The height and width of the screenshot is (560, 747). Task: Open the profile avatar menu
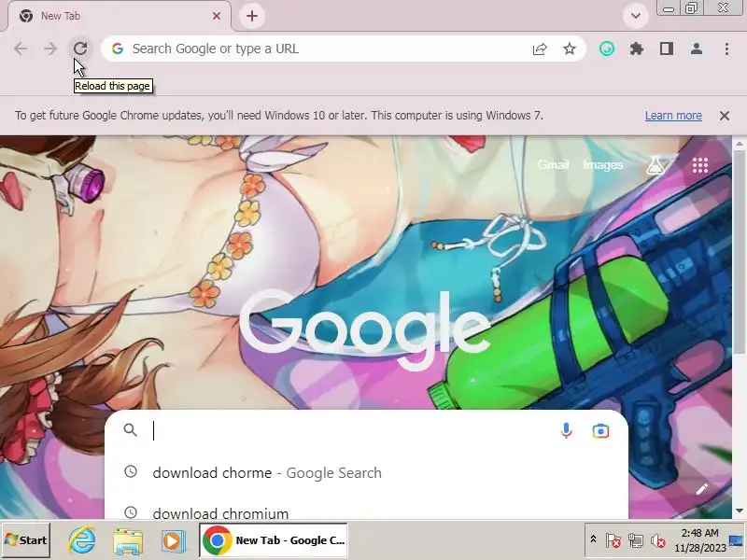[x=697, y=49]
